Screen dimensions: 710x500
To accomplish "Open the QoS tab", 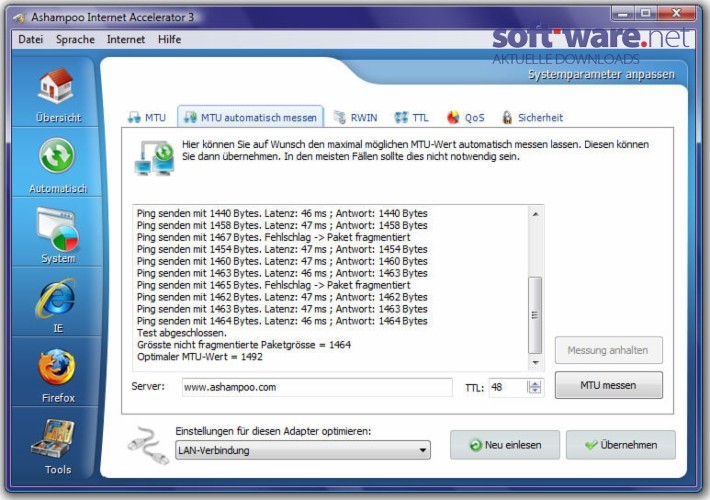I will 466,118.
